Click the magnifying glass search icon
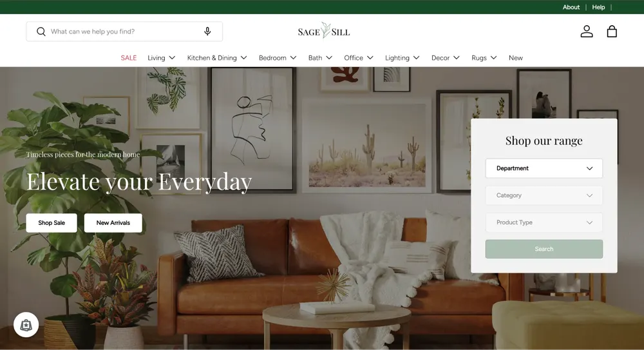 pos(41,32)
